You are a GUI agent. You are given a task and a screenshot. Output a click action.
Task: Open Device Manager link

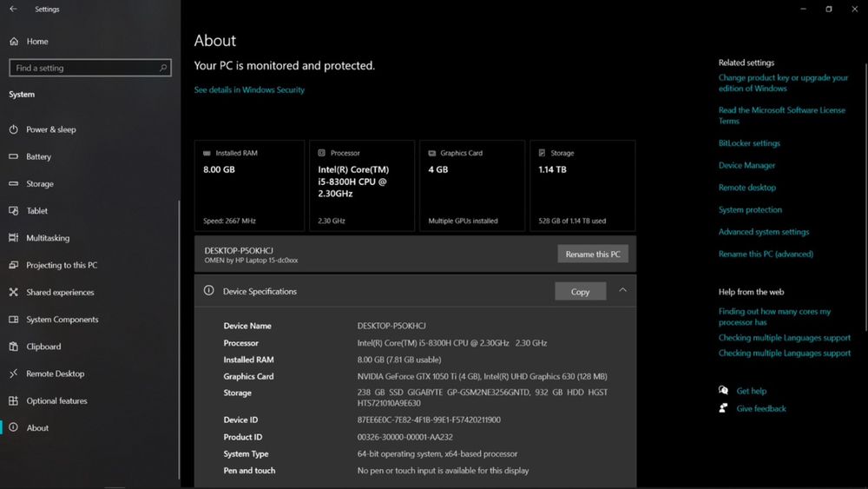[746, 165]
